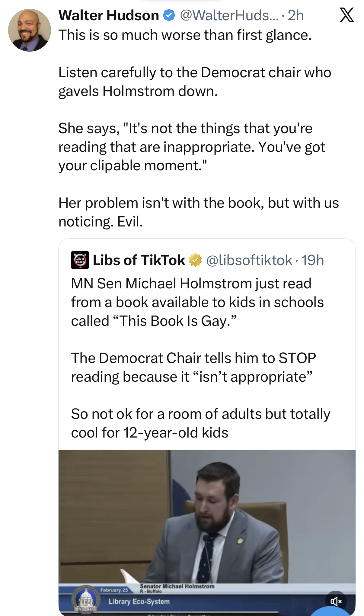Click Walter Hudson's blue verified badge
Screen dimensions: 364x616
[x=169, y=15]
